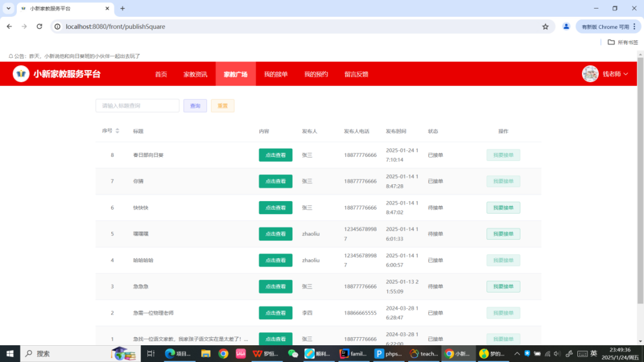Select the phone number 18866665555

[x=360, y=313]
